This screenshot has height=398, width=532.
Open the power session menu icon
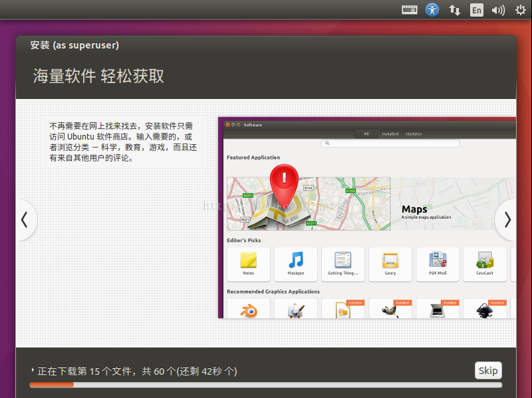(521, 10)
